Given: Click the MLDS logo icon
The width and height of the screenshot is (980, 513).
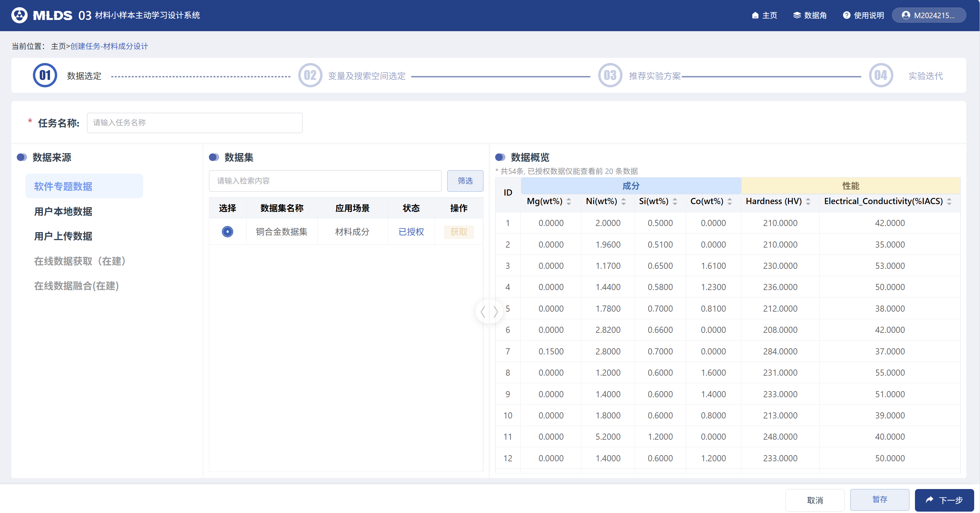Looking at the screenshot, I should (x=20, y=15).
